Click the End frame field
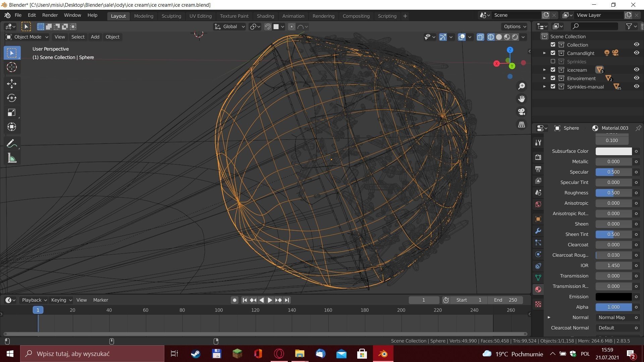 click(505, 300)
